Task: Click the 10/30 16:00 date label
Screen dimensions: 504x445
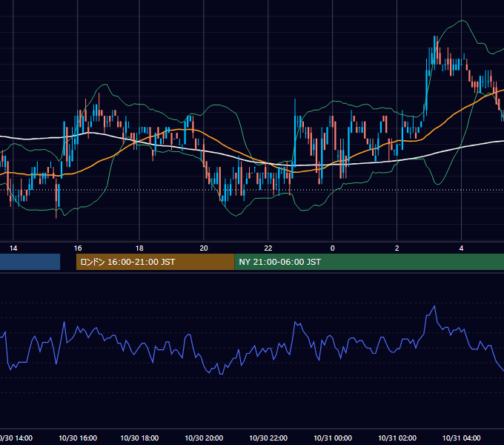Action: [78, 438]
